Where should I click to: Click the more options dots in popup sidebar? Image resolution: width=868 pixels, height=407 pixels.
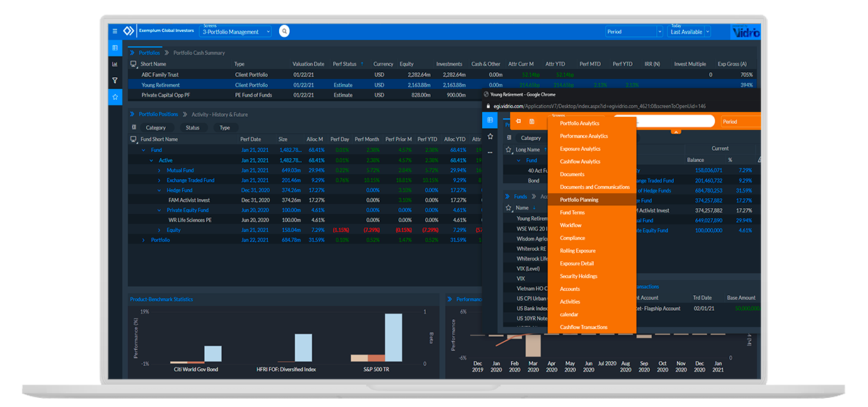click(490, 152)
